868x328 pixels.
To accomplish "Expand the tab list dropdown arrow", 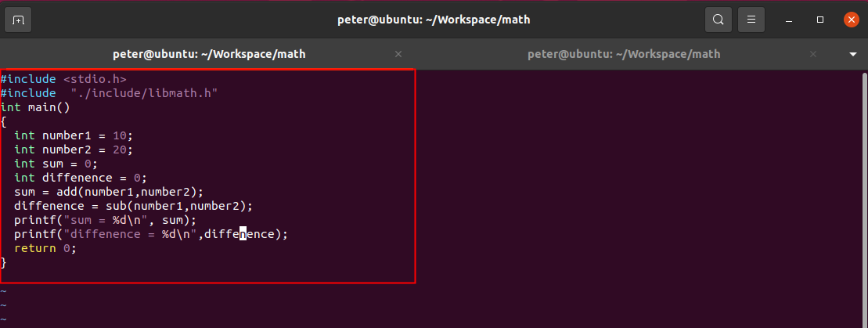I will click(x=853, y=55).
